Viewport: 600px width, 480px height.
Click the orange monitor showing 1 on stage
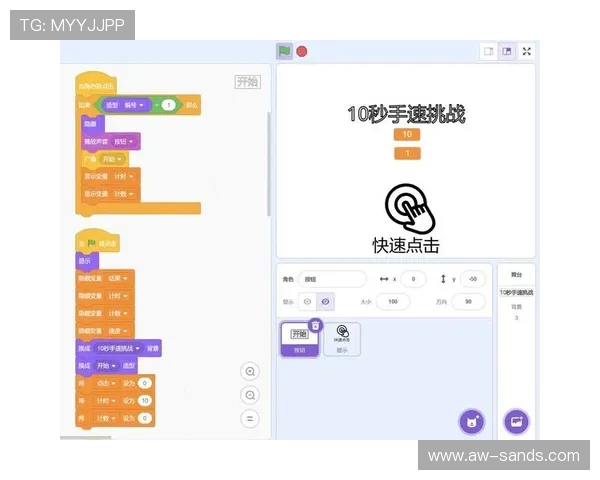pyautogui.click(x=407, y=153)
